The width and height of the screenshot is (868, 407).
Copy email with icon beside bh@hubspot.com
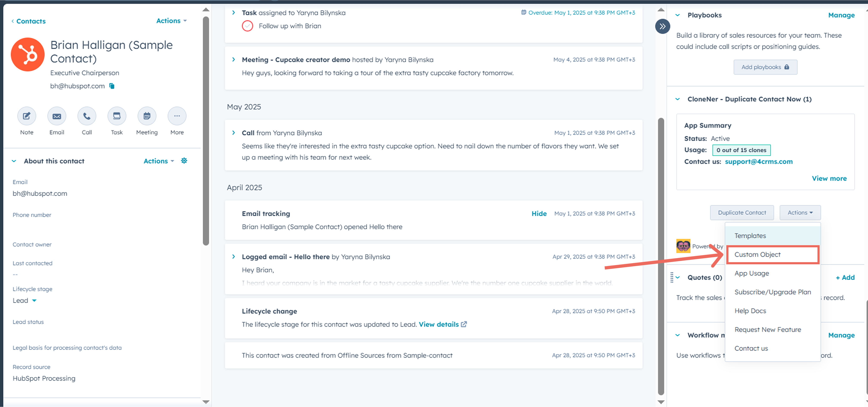(112, 86)
